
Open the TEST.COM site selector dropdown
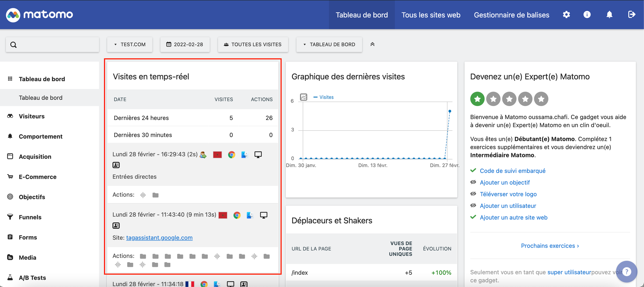[130, 44]
